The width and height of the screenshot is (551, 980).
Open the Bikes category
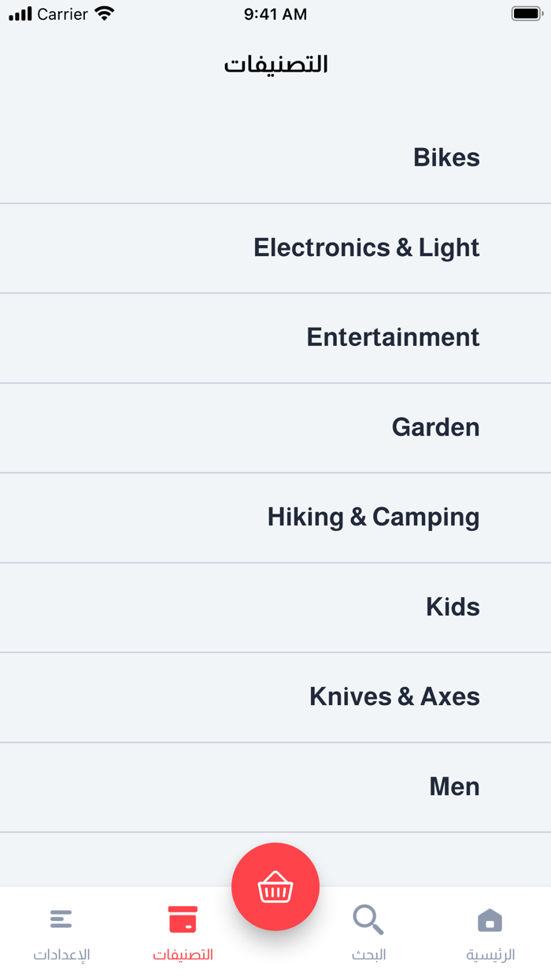446,158
